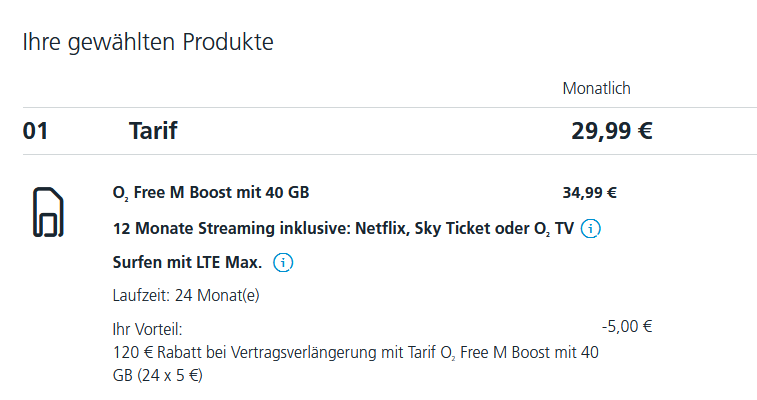The width and height of the screenshot is (757, 400).
Task: Click the 34,99 € tariff price
Action: tap(589, 193)
